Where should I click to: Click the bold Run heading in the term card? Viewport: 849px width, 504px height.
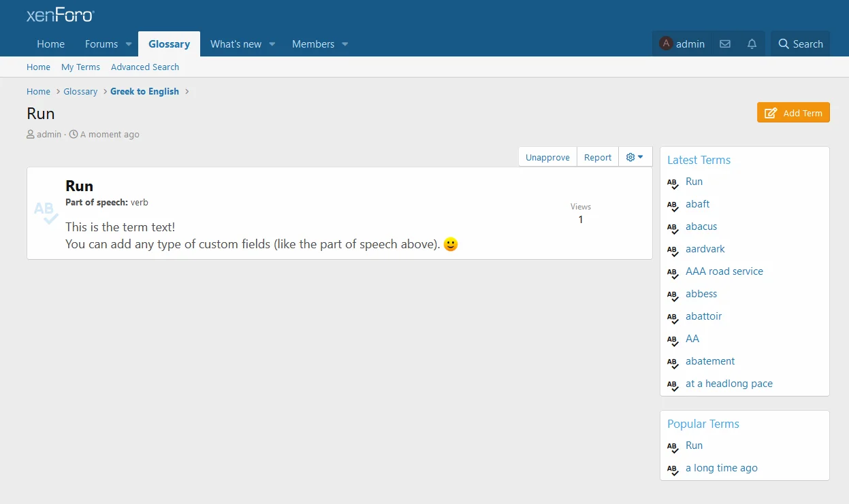(x=79, y=186)
